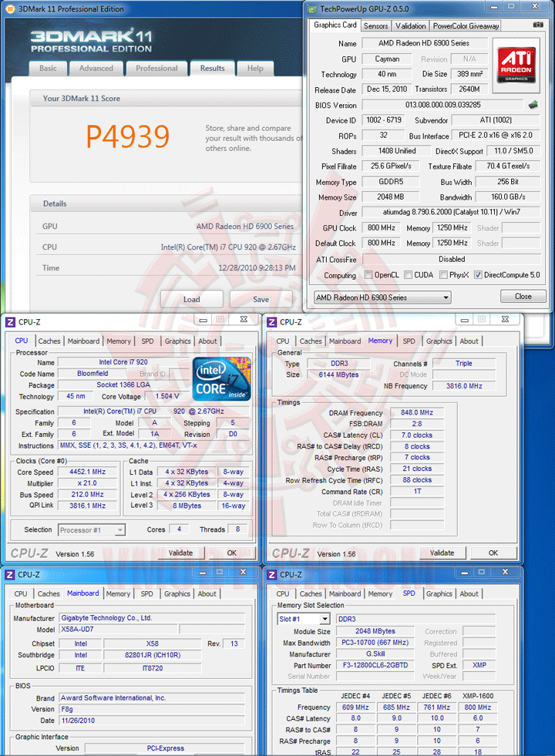Click the ATI Radeon logo in GPU-Z
The image size is (555, 756).
tap(516, 65)
